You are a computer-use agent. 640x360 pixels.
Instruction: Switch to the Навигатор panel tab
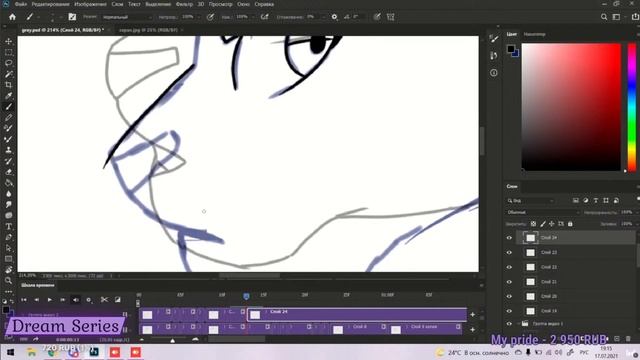(534, 34)
